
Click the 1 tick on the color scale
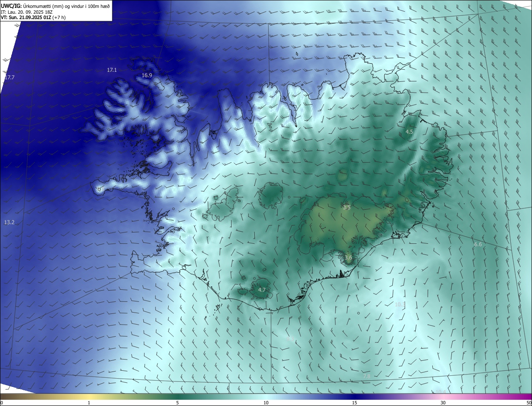pos(89,403)
